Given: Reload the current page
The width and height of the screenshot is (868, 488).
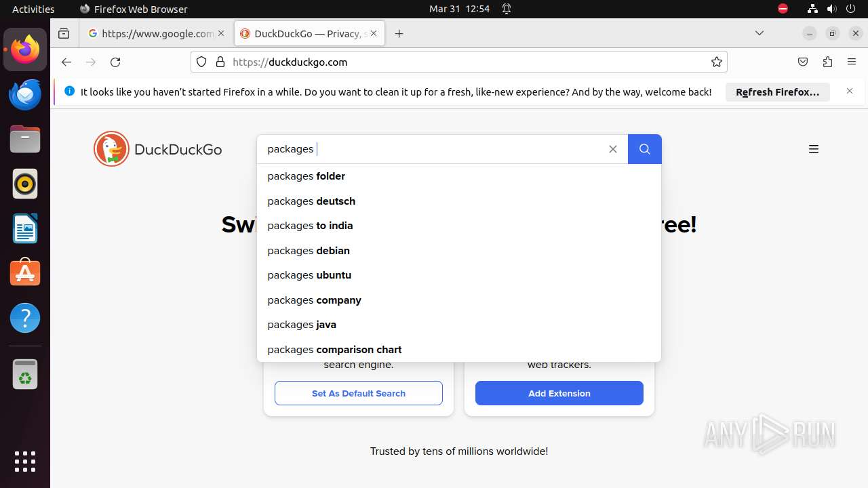Looking at the screenshot, I should pos(115,62).
